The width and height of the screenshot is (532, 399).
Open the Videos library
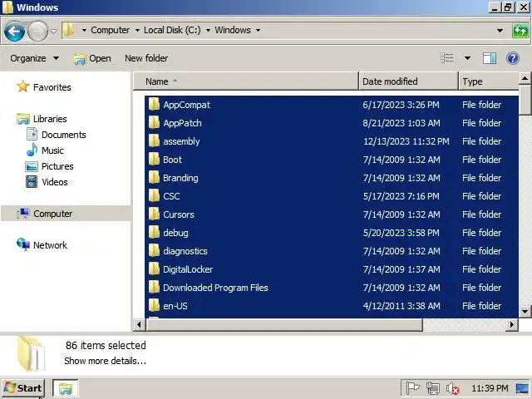click(x=55, y=182)
